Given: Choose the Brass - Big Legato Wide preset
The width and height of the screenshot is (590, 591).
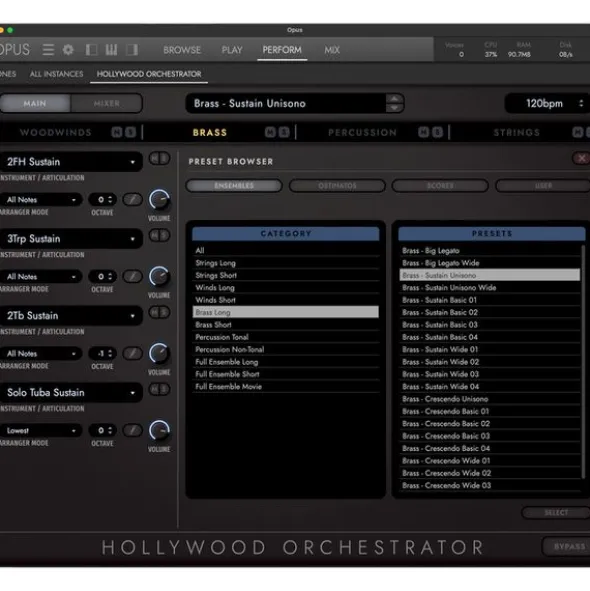Looking at the screenshot, I should coord(490,263).
